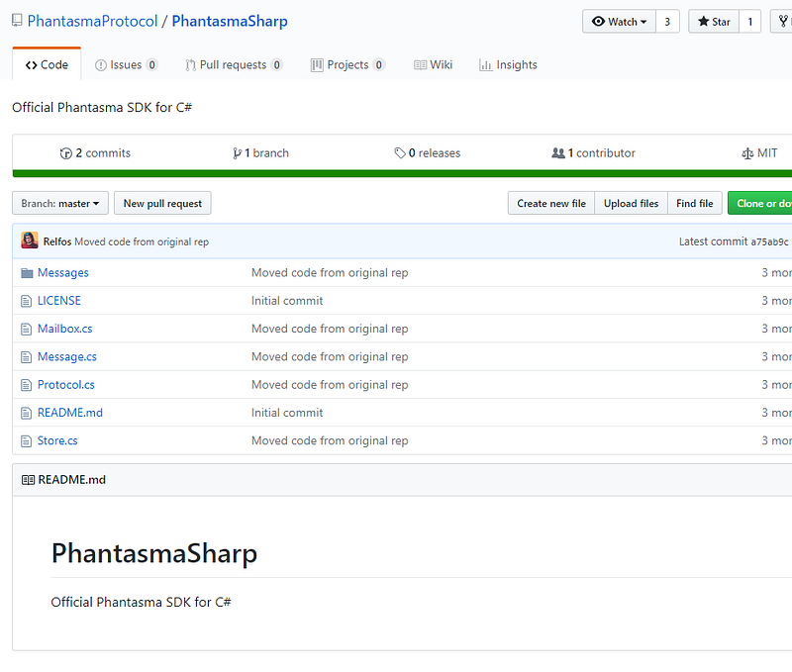Screen dimensions: 792x672
Task: Open the MIT license link
Action: (x=759, y=153)
